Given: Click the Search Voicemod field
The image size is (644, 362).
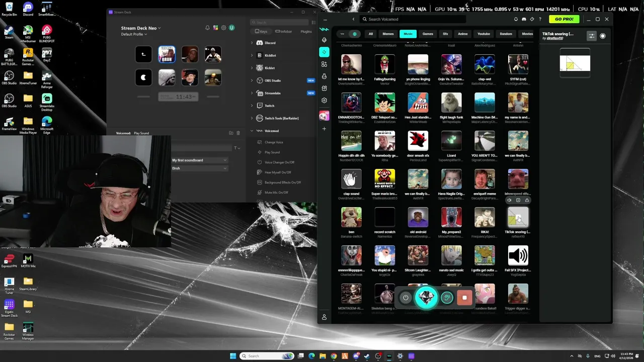Looking at the screenshot, I should 413,19.
